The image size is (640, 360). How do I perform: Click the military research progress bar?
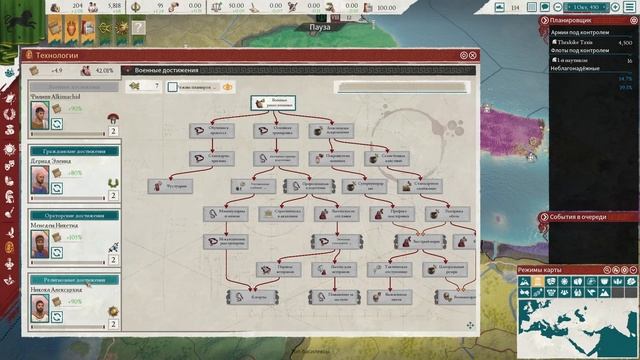pyautogui.click(x=68, y=134)
